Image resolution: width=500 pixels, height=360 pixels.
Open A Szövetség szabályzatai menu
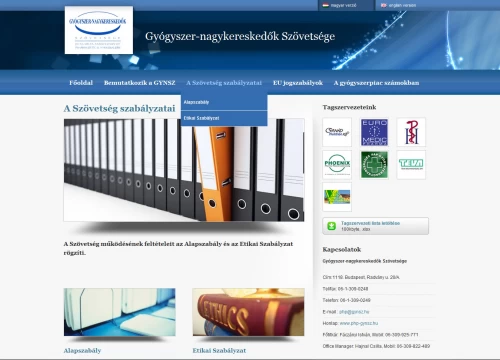(x=224, y=83)
